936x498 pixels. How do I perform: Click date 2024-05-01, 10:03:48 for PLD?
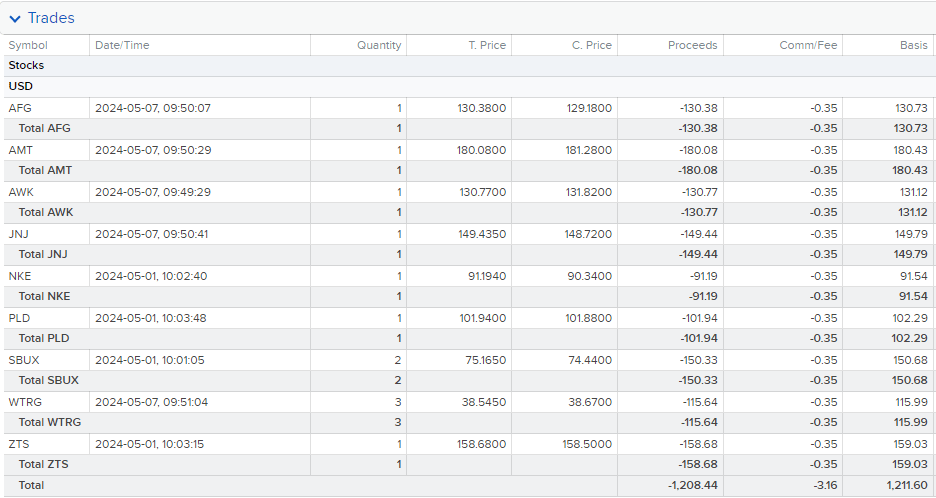tap(151, 318)
